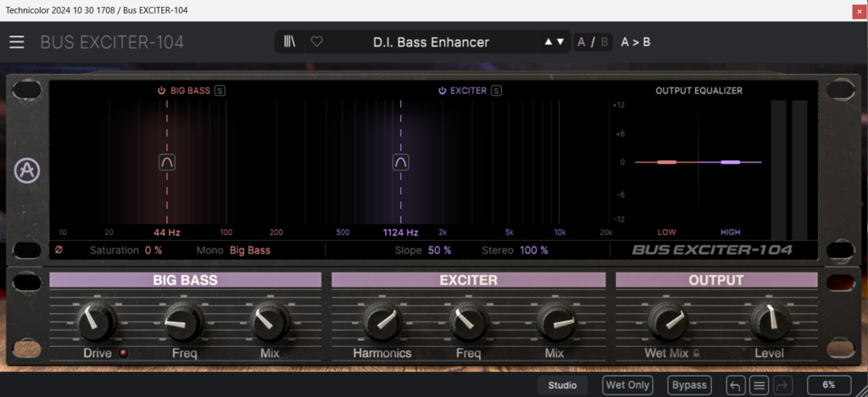Image resolution: width=868 pixels, height=397 pixels.
Task: Open the Studio mode selector
Action: pyautogui.click(x=562, y=385)
